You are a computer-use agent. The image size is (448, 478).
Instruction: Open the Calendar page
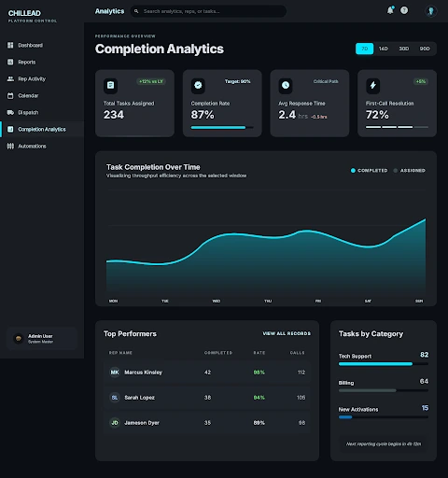(x=42, y=95)
